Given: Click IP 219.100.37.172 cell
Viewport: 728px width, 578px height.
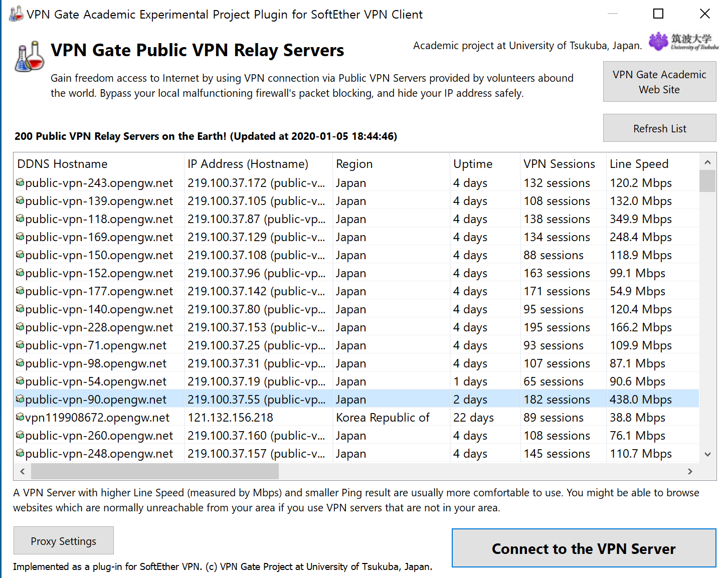Looking at the screenshot, I should 256,183.
